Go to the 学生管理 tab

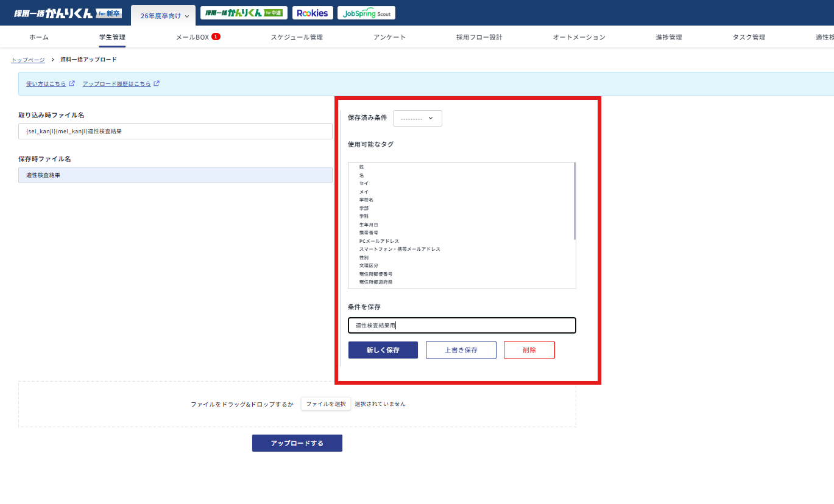pyautogui.click(x=112, y=37)
